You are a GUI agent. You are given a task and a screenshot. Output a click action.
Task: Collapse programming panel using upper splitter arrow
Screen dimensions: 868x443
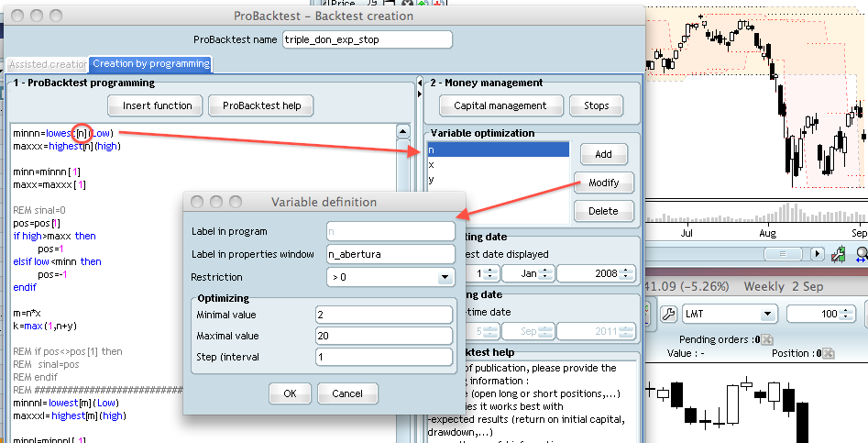(419, 83)
